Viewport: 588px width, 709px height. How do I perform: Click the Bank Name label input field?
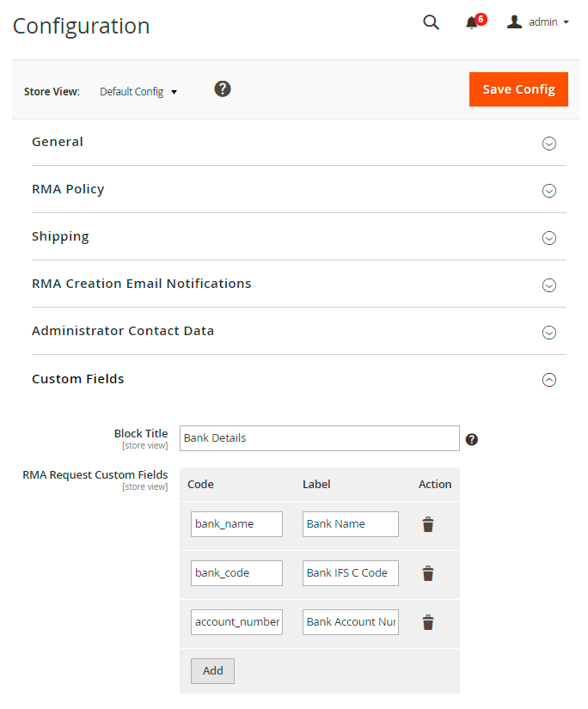pos(350,524)
